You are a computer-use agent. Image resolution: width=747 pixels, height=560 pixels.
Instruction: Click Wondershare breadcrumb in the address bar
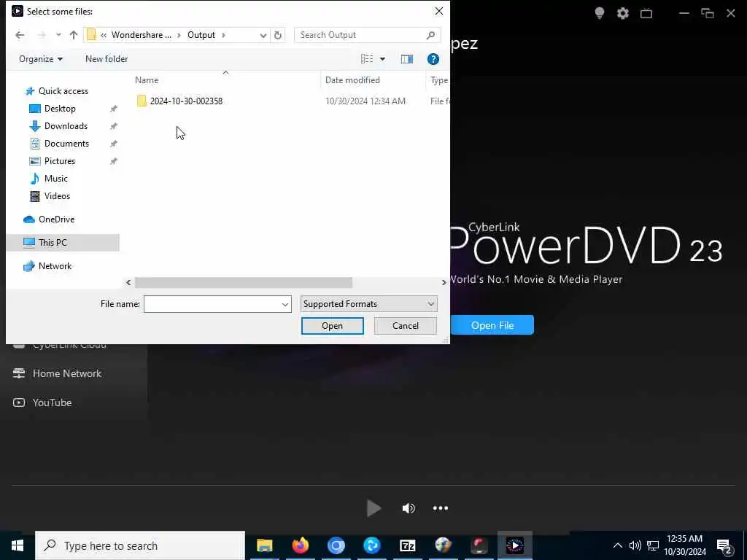click(x=141, y=35)
